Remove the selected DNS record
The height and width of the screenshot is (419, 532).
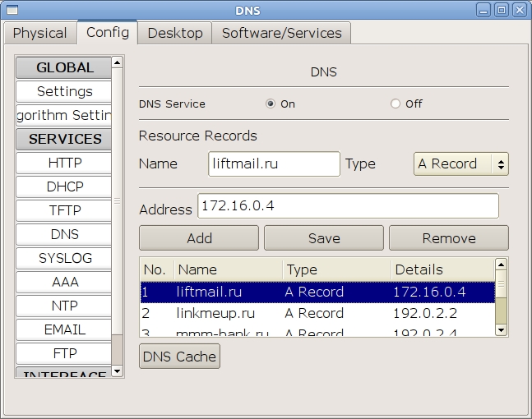point(448,238)
